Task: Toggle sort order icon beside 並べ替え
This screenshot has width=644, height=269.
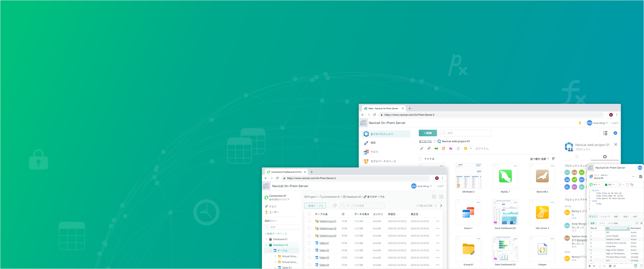Action: (x=554, y=159)
